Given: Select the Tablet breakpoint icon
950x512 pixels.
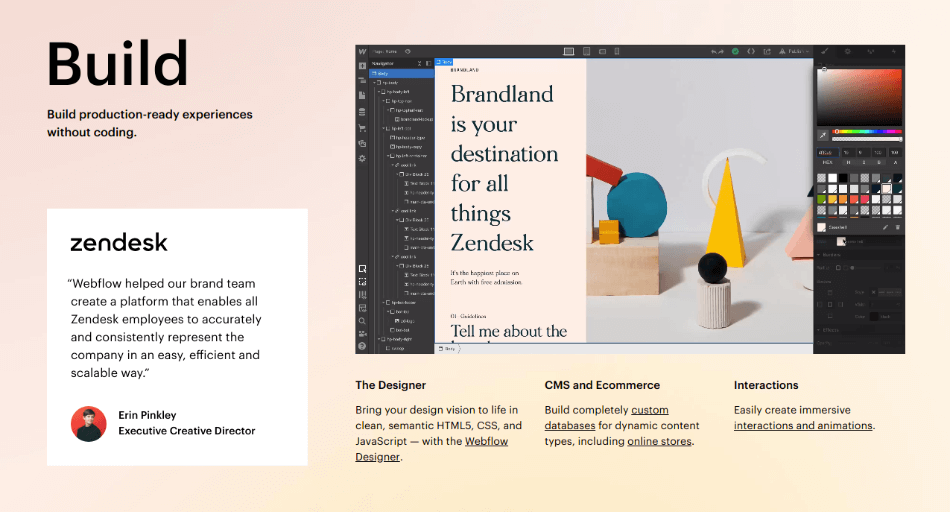Looking at the screenshot, I should coord(586,52).
